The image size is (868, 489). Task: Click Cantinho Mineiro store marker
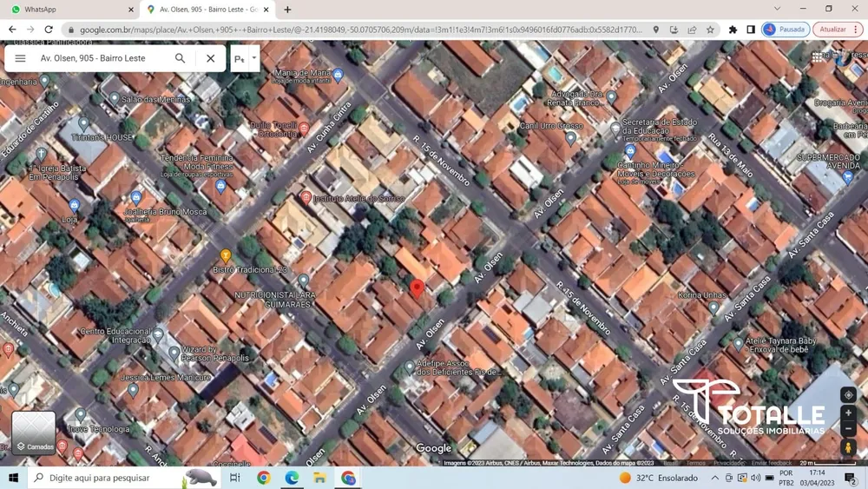click(x=630, y=150)
